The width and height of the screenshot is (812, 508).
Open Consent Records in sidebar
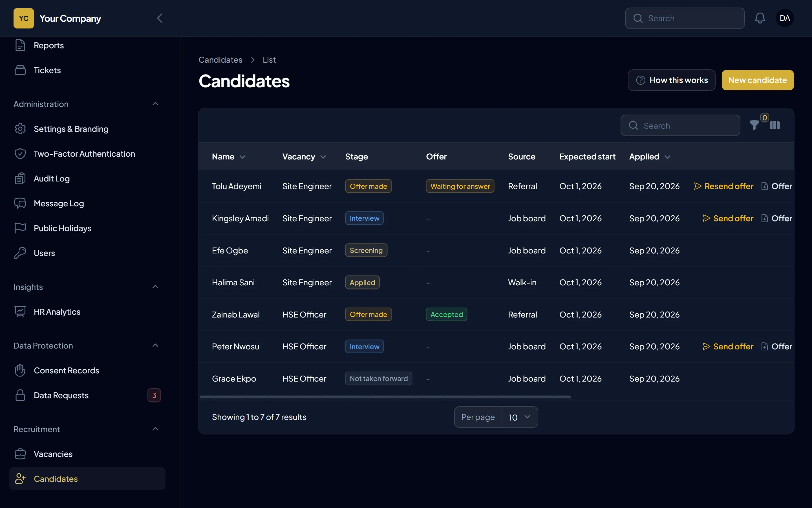[87, 370]
